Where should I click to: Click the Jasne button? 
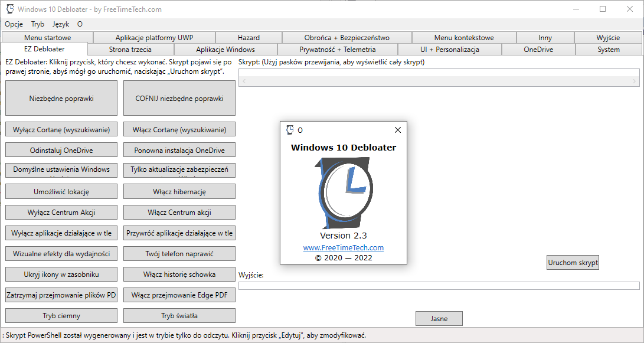point(439,318)
